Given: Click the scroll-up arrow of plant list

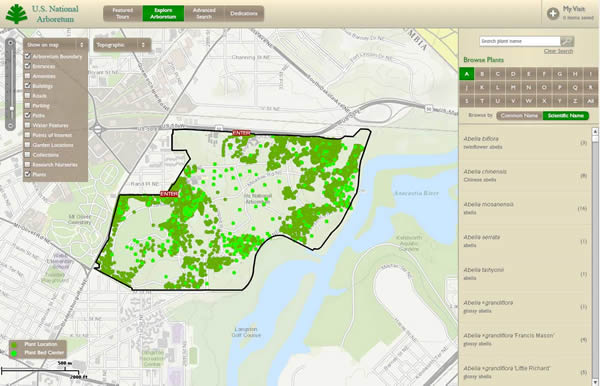Looking at the screenshot, I should tap(595, 131).
